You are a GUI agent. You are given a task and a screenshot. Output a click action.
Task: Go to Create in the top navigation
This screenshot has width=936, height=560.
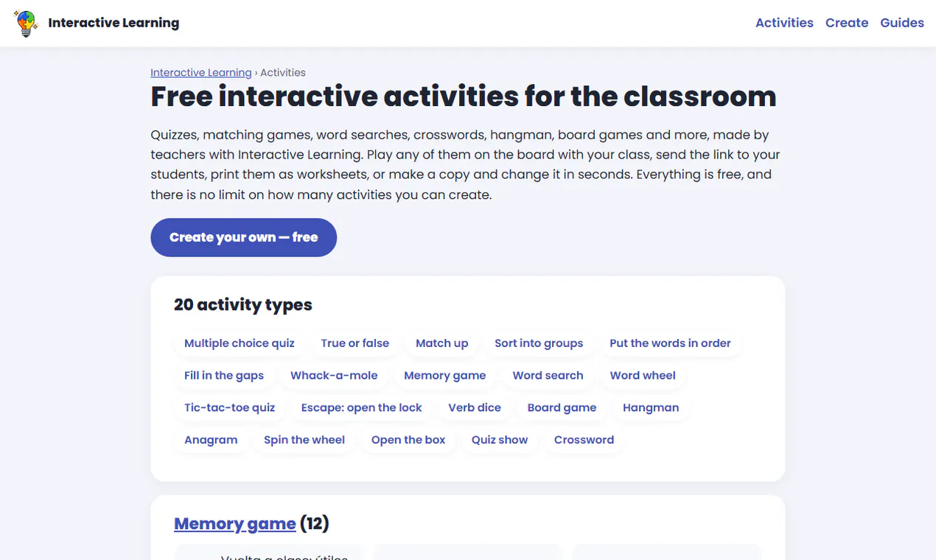(847, 23)
